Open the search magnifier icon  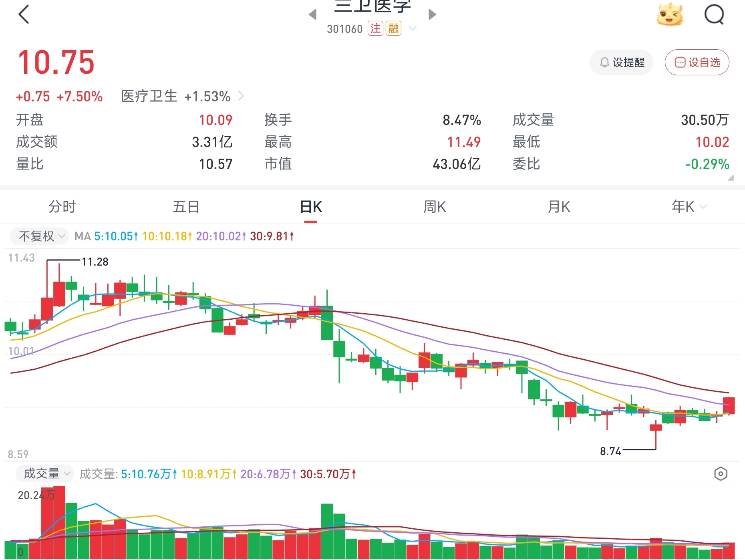(714, 14)
